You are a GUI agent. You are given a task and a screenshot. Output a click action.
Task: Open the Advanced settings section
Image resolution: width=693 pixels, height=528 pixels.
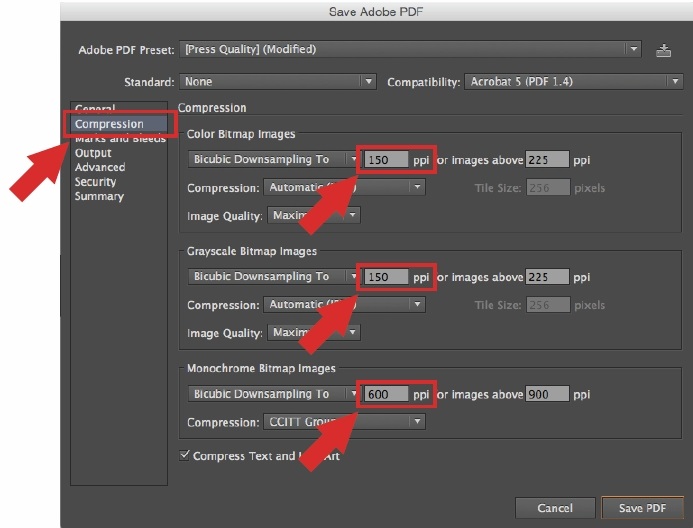click(x=99, y=167)
